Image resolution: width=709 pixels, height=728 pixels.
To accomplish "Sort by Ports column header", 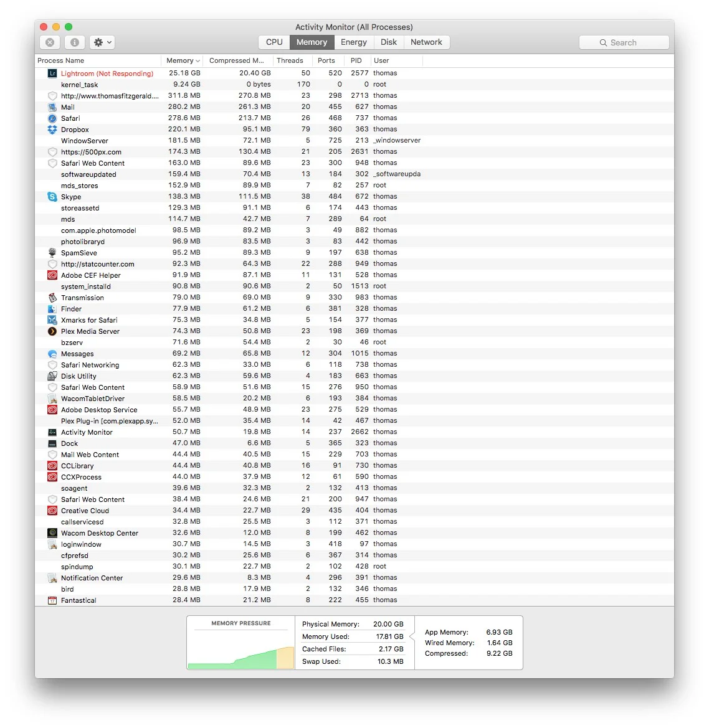I will point(328,61).
